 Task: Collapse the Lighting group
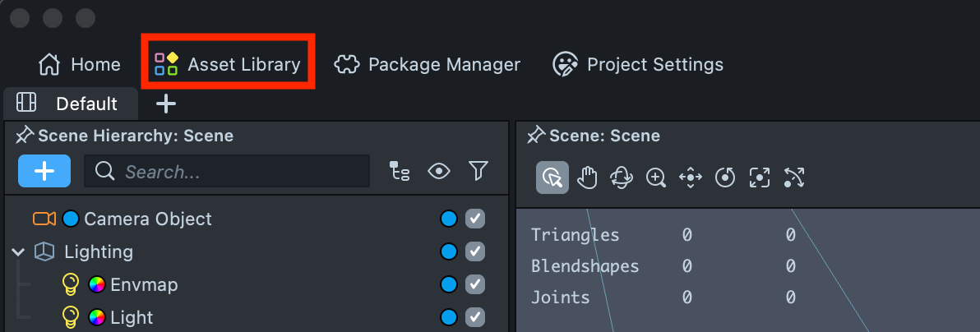(19, 251)
